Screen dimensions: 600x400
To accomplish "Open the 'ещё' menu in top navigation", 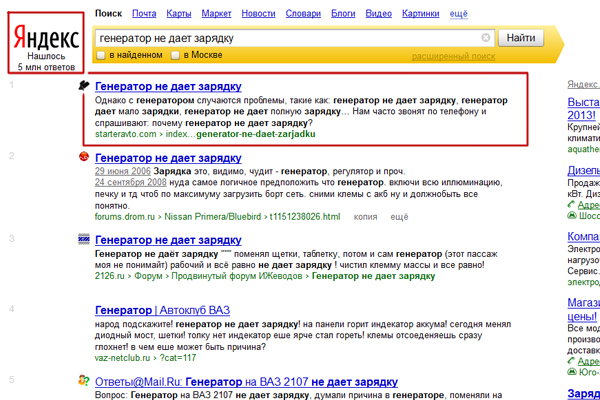I will (458, 14).
